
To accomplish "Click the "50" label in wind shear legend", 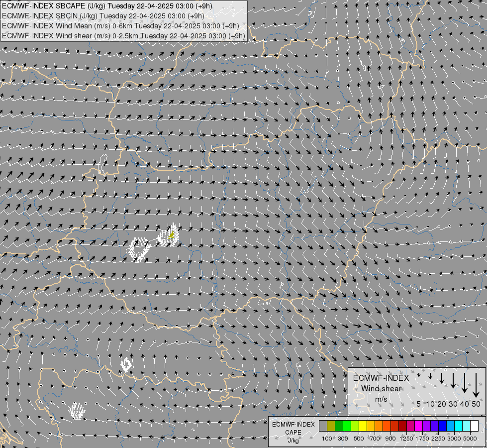I will pyautogui.click(x=476, y=404).
